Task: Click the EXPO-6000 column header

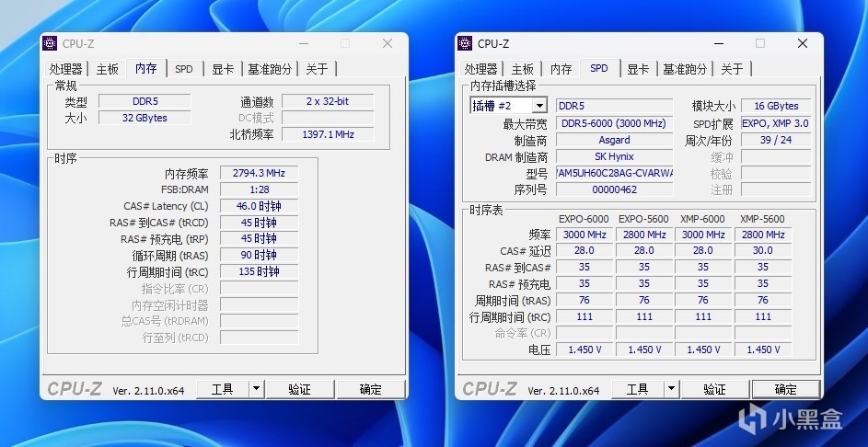Action: click(584, 219)
